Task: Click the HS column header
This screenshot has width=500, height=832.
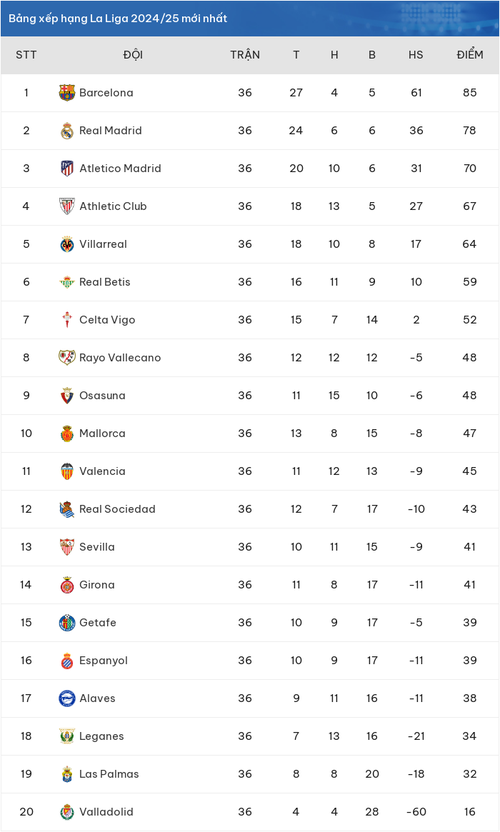Action: pyautogui.click(x=416, y=55)
